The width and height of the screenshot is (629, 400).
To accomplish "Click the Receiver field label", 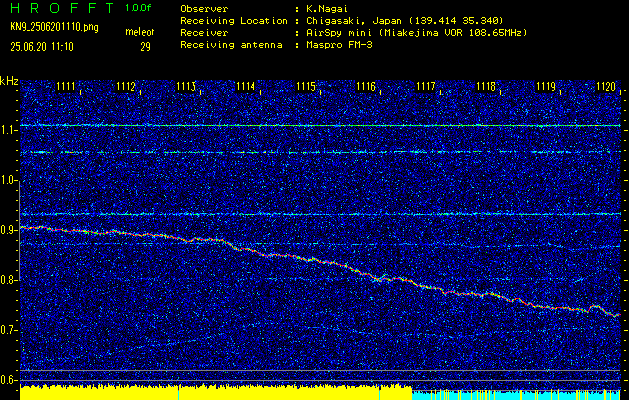I will coord(204,32).
